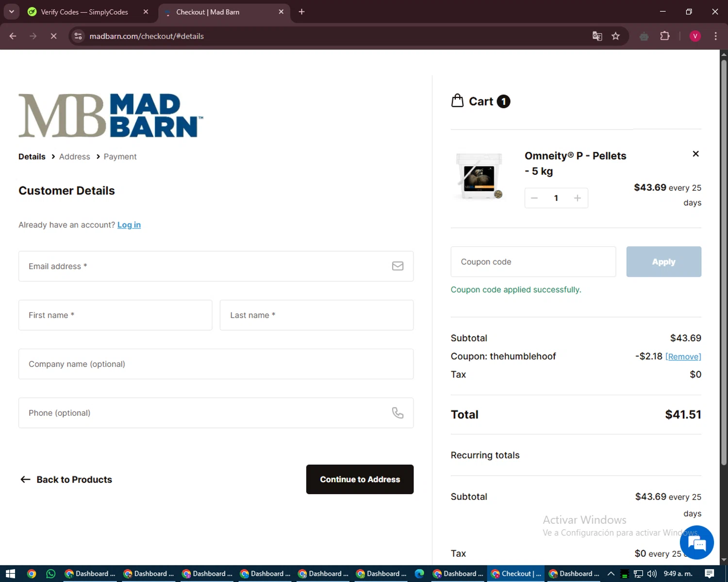Image resolution: width=728 pixels, height=582 pixels.
Task: Click the cart item count badge
Action: pyautogui.click(x=503, y=101)
